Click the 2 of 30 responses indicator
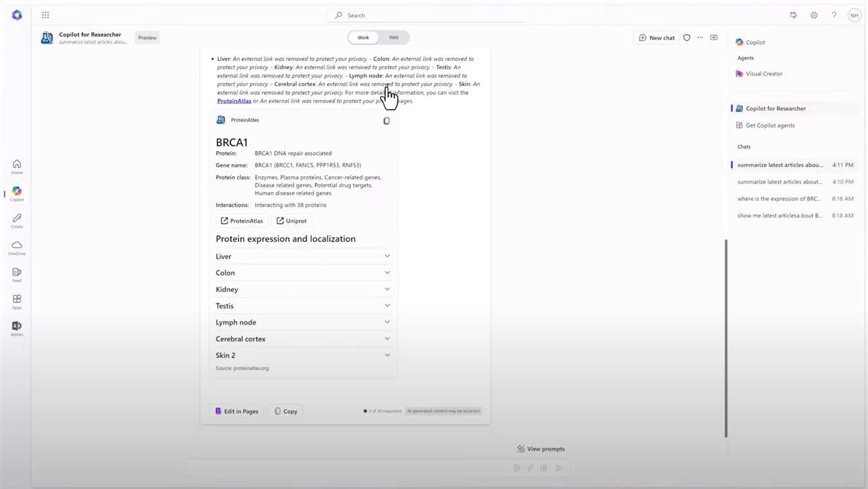The image size is (868, 489). tap(382, 411)
